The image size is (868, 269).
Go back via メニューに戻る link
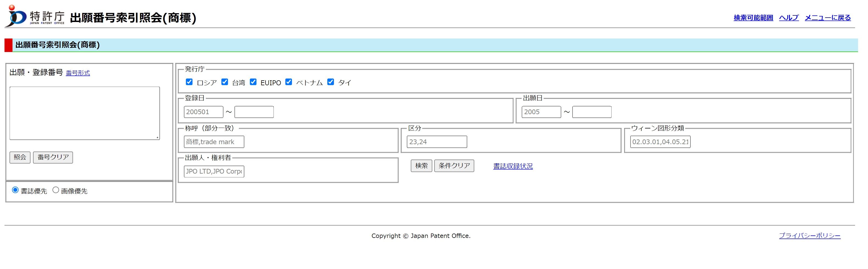[x=828, y=18]
